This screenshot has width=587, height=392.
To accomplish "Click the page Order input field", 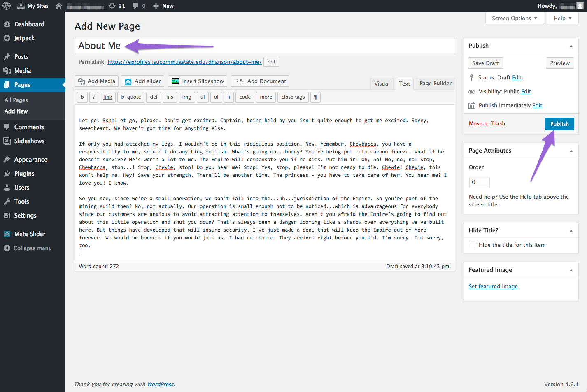I will (x=479, y=182).
